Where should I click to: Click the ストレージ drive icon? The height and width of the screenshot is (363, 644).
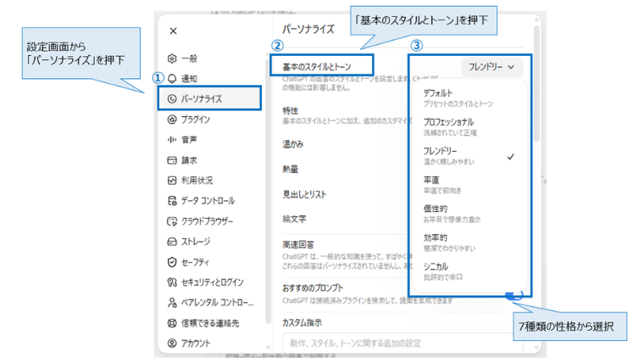[172, 242]
